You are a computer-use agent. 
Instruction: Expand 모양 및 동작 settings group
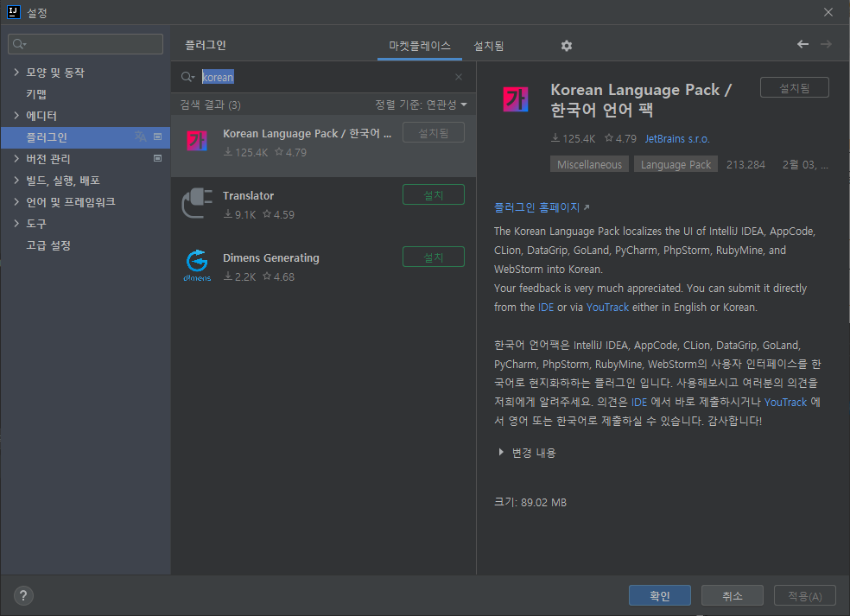tap(16, 72)
